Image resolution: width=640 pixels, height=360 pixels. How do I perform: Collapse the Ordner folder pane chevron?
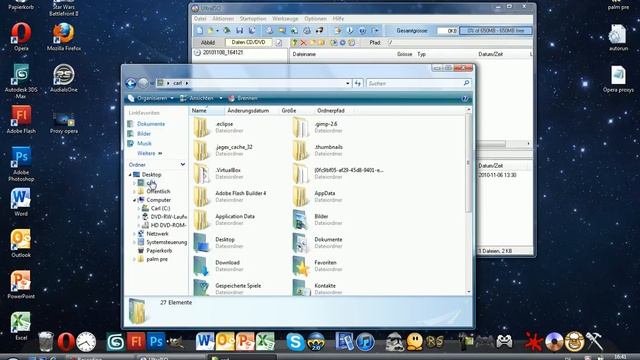[182, 164]
